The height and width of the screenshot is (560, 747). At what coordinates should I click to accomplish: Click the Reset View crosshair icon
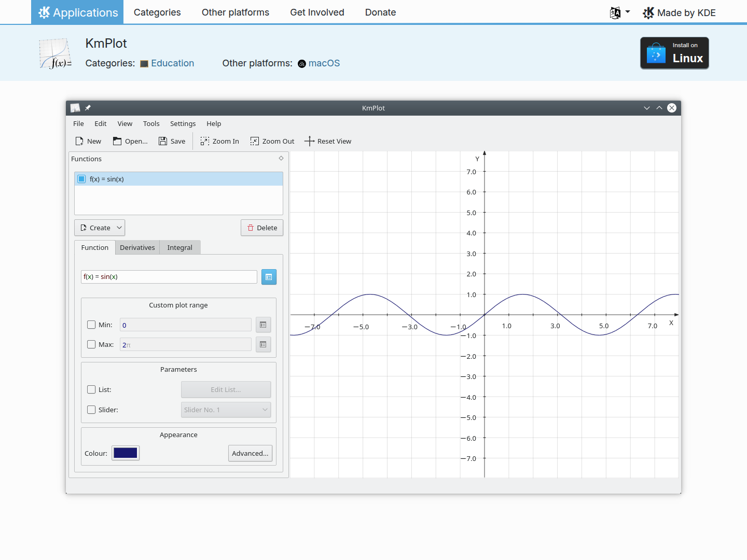click(310, 141)
